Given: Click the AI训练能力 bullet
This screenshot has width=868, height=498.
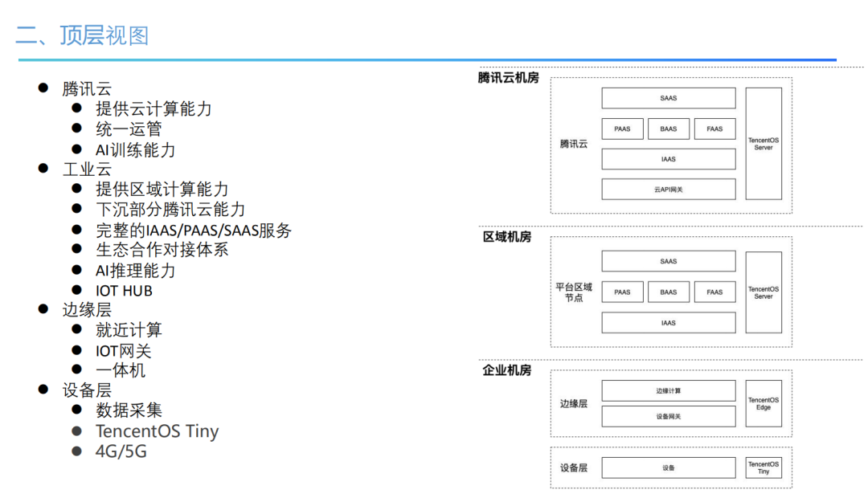Looking at the screenshot, I should click(x=135, y=150).
